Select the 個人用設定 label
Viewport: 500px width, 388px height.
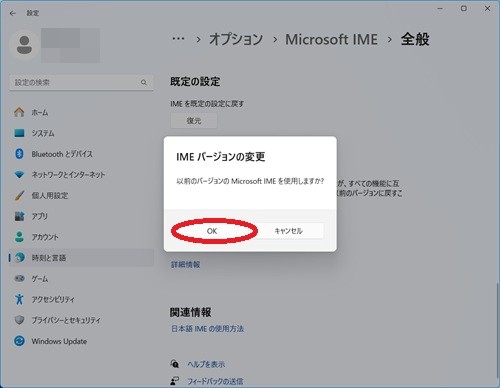point(50,196)
